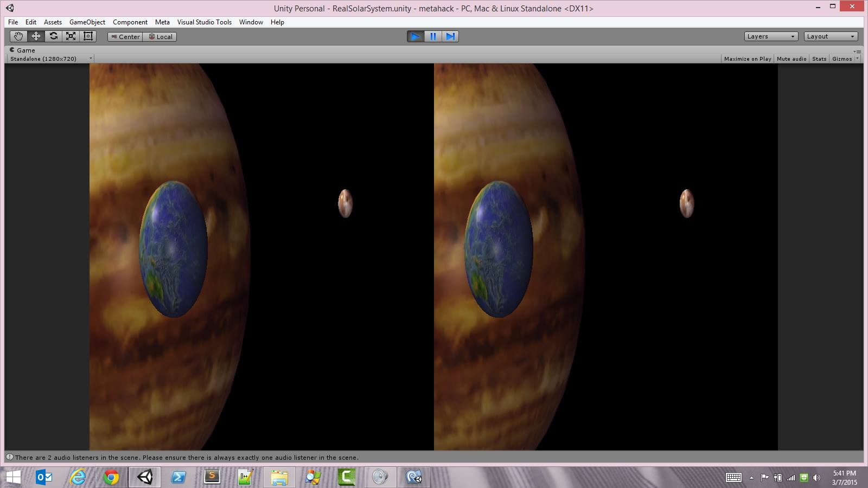Screen dimensions: 868x488
Task: Toggle handle rotation with Local button
Action: 160,37
